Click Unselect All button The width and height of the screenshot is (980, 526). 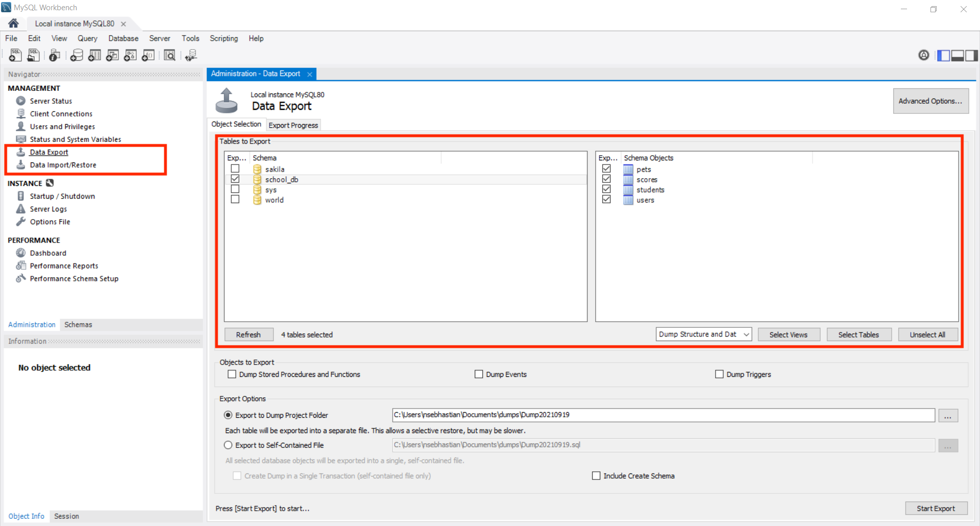click(927, 334)
